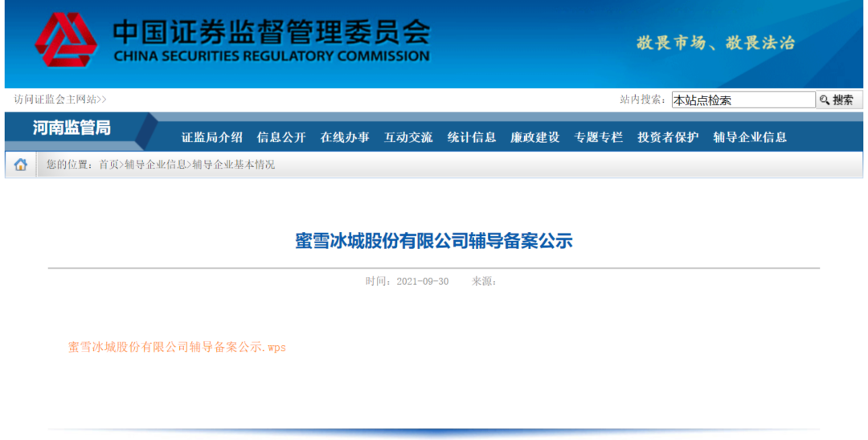Select the 辅导企业信息 nav item
The image size is (868, 440).
[x=750, y=137]
